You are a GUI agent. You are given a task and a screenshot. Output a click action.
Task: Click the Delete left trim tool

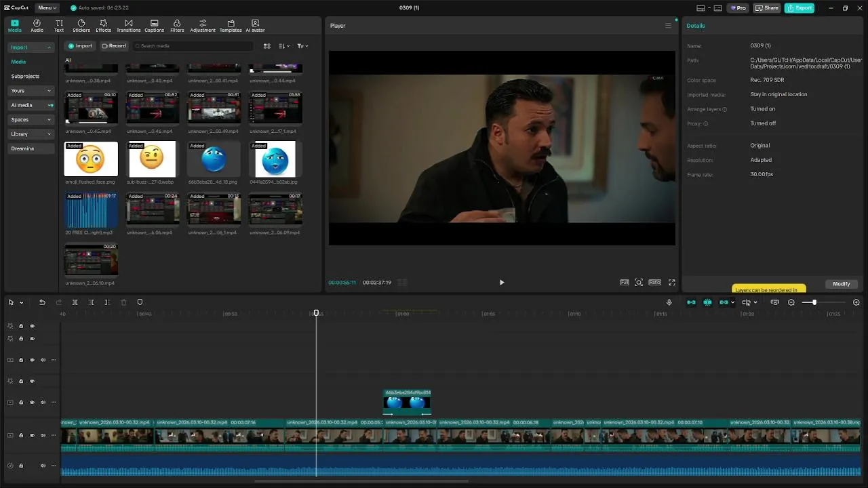click(91, 302)
